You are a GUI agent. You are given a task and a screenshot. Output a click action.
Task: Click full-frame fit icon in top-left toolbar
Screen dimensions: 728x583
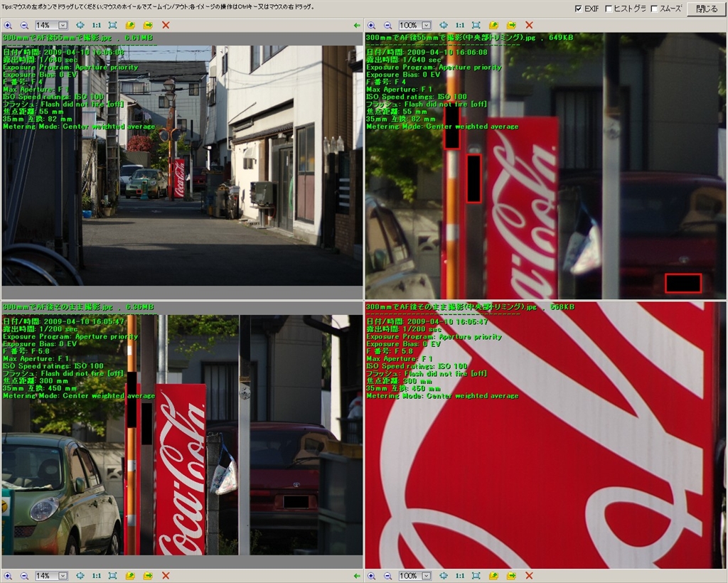[112, 25]
